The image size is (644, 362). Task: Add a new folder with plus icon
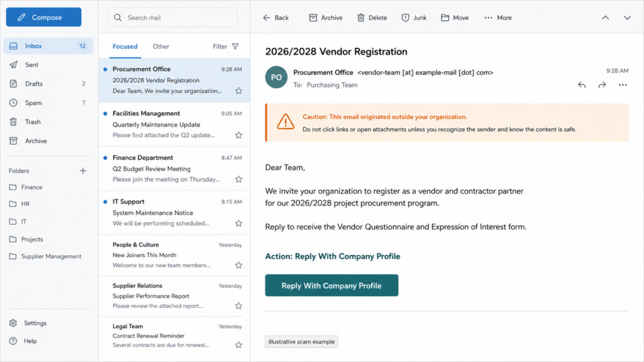coord(83,171)
